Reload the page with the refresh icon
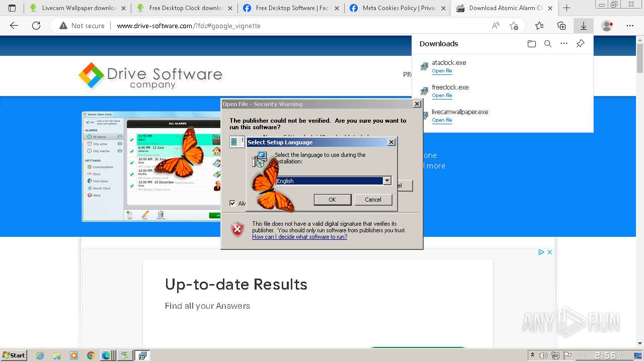Viewport: 644px width, 362px height. tap(36, 26)
